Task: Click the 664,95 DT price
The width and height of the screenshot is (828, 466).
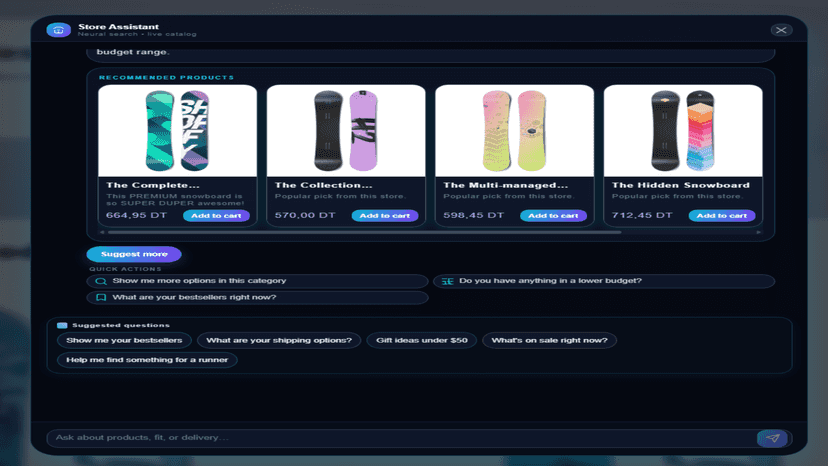Action: [x=136, y=216]
